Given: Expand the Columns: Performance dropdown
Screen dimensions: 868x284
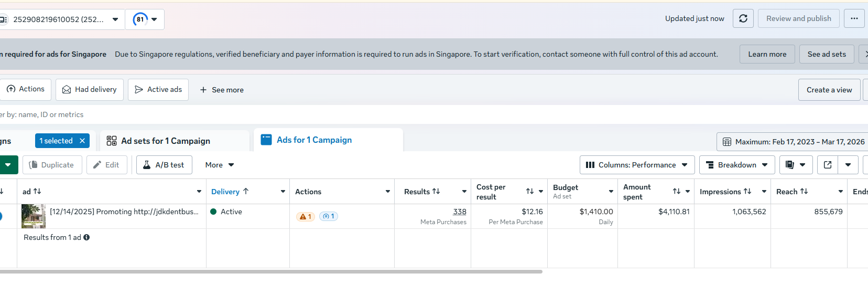Looking at the screenshot, I should (637, 165).
